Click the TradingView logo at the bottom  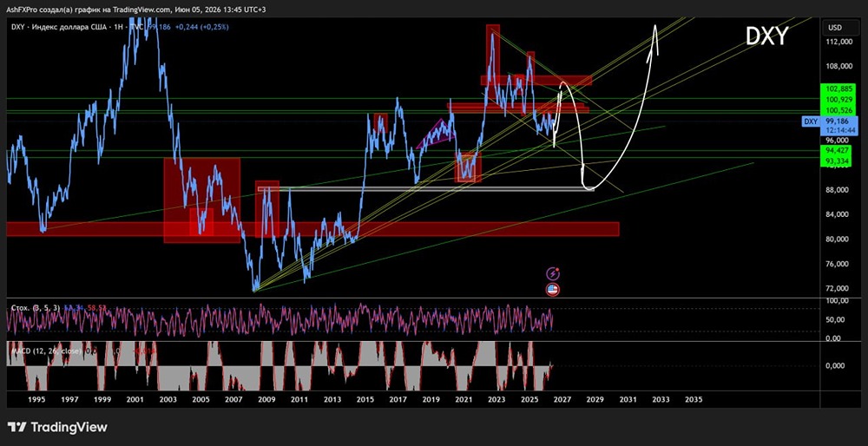tap(57, 427)
